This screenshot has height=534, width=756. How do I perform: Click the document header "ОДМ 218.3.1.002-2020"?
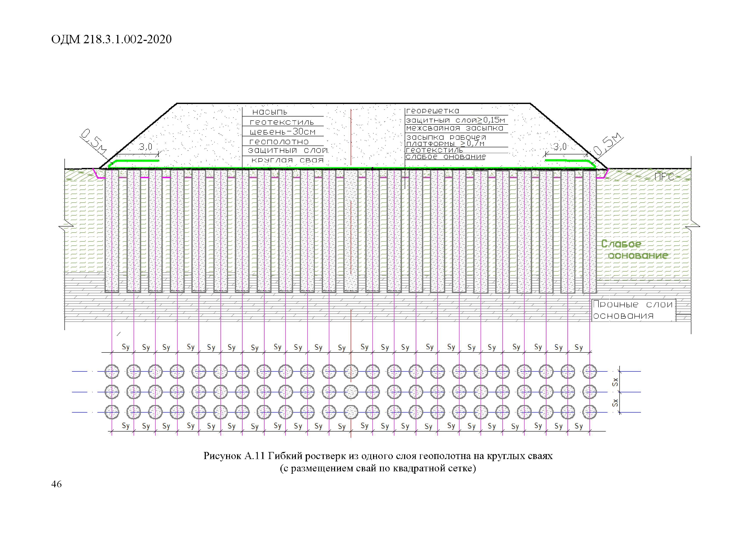(111, 39)
